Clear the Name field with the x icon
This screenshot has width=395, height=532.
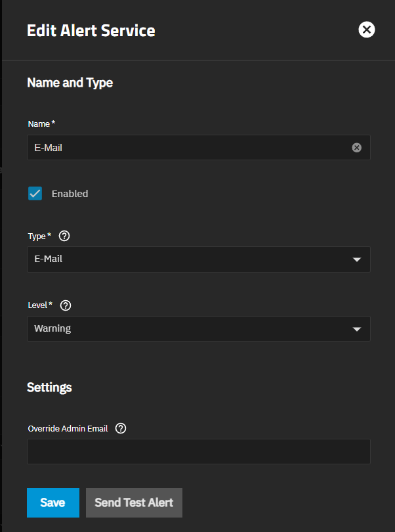point(356,148)
